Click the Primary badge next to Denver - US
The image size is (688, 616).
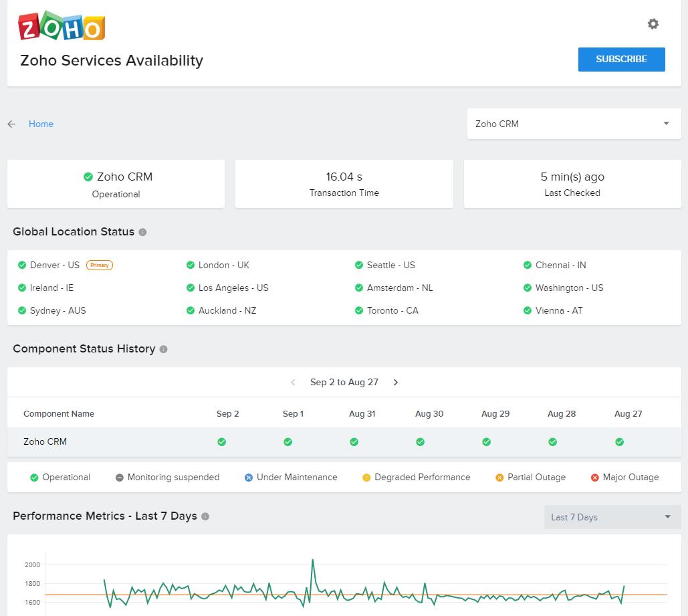99,265
